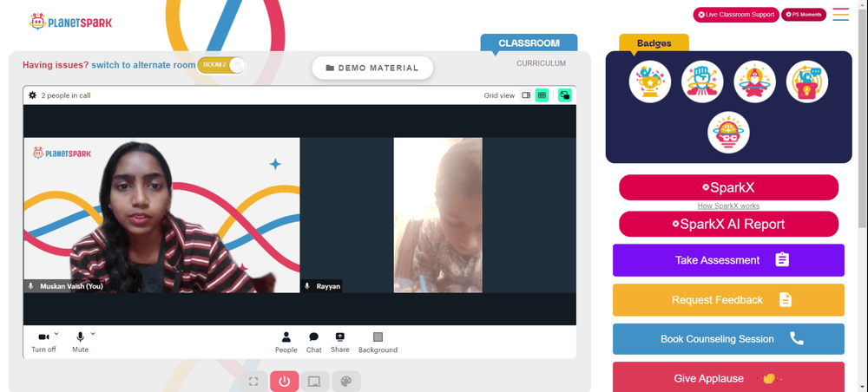Open DEMO MATERIAL folder

[372, 68]
